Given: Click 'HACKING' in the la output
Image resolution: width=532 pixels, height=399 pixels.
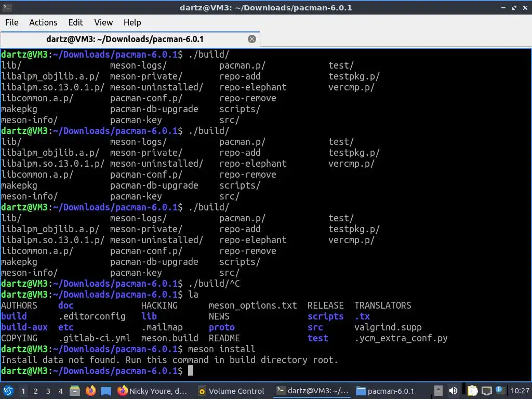Looking at the screenshot, I should [x=159, y=305].
